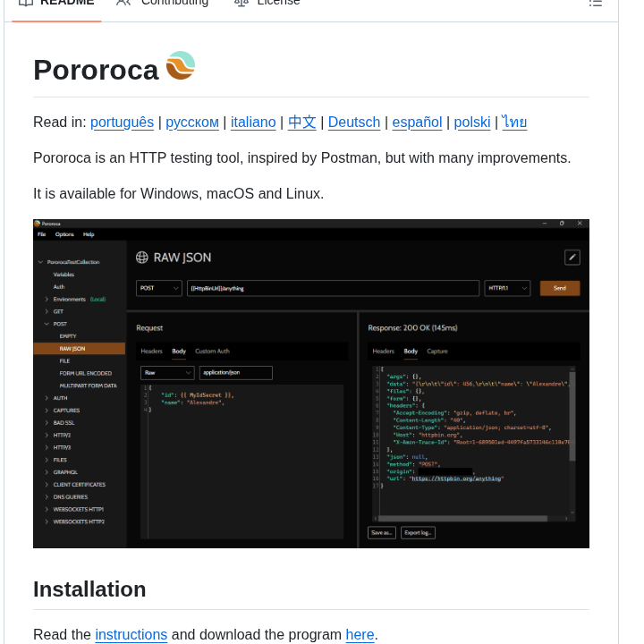This screenshot has height=644, width=644.
Task: Click the orange Send button in the screenshot
Action: tap(560, 288)
